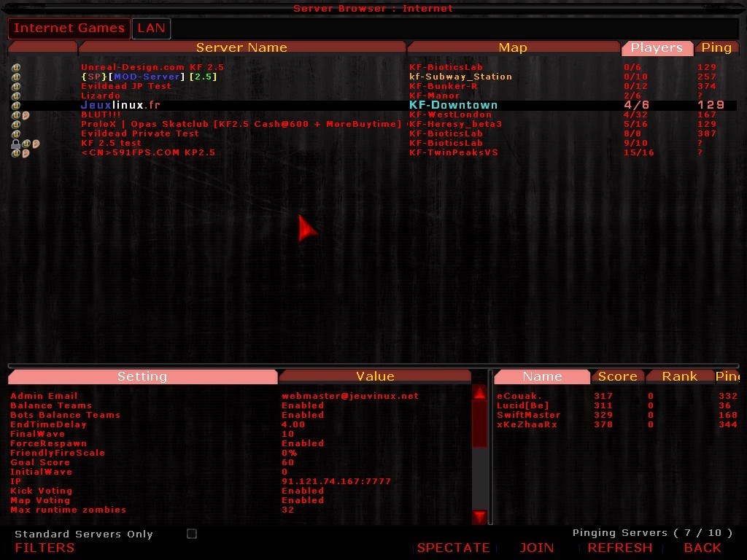Screen dimensions: 747x560
Task: Sort server list by the Players column
Action: pyautogui.click(x=657, y=48)
